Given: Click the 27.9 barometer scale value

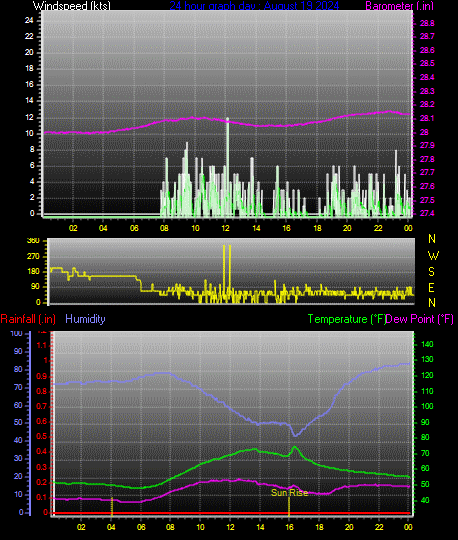Looking at the screenshot, I should coord(427,145).
